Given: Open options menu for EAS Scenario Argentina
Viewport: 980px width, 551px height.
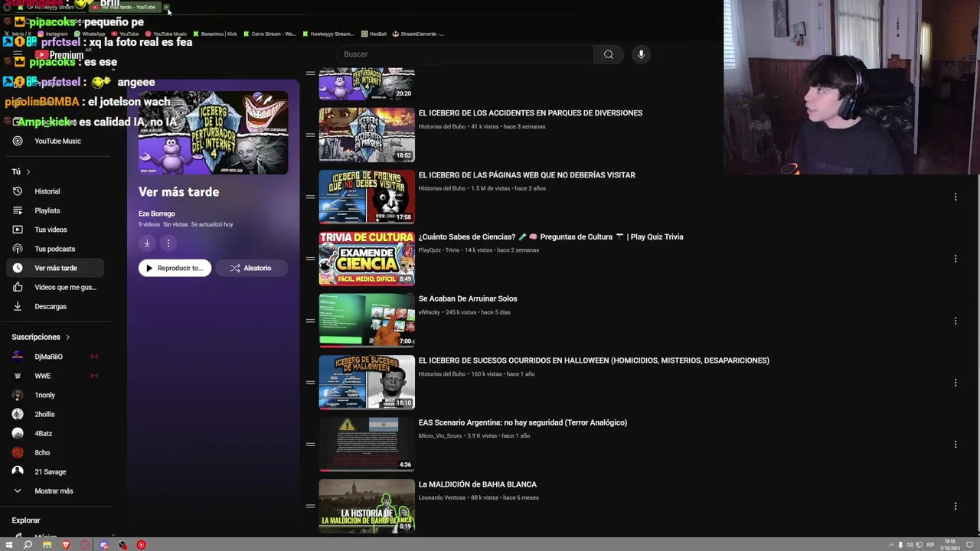Looking at the screenshot, I should pyautogui.click(x=955, y=444).
